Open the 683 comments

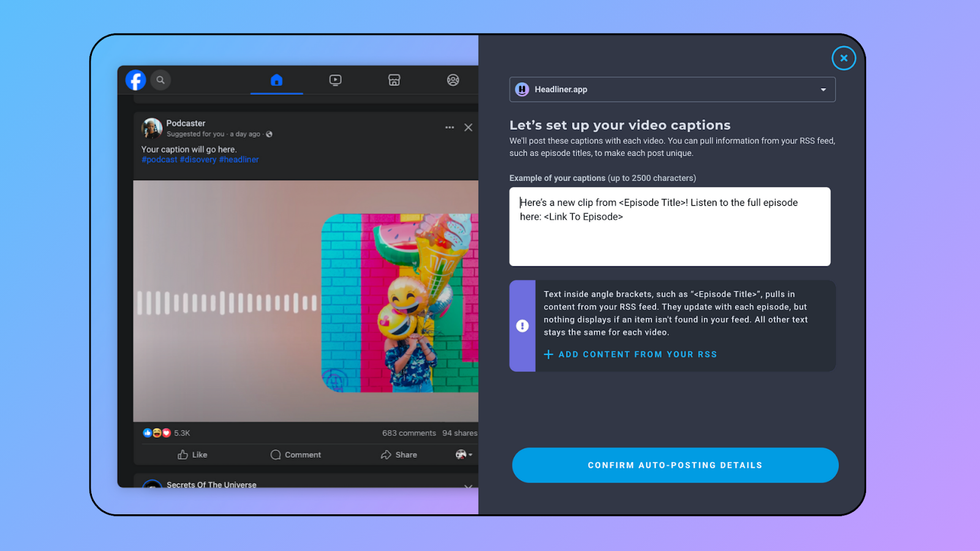[x=409, y=433]
